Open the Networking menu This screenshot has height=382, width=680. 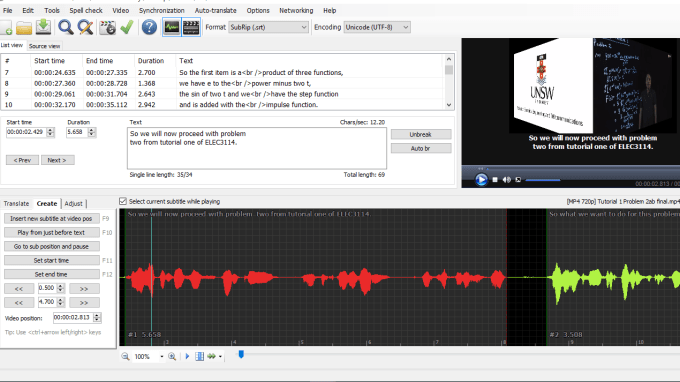(296, 10)
